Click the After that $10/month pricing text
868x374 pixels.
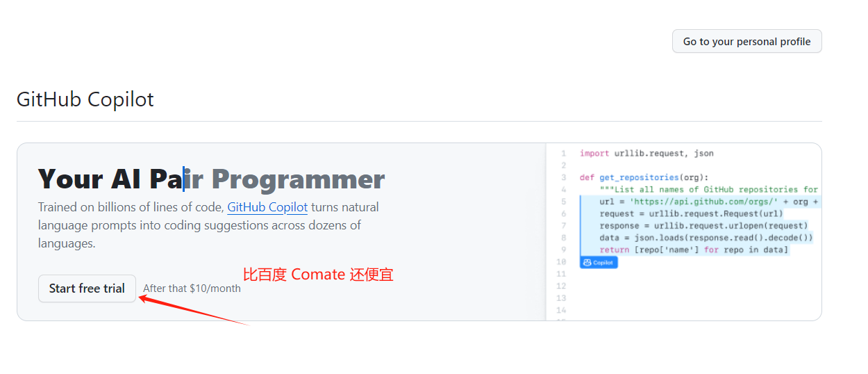(192, 288)
